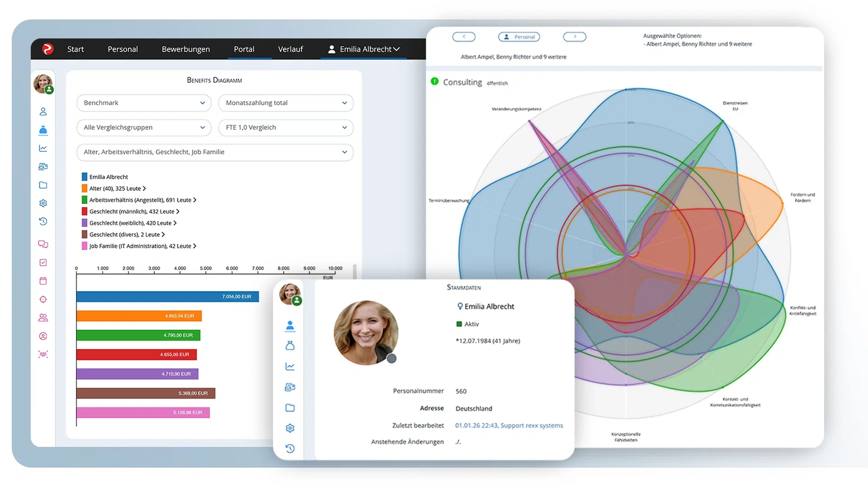The image size is (868, 488).
Task: Open the pink calendar sidebar icon
Action: click(43, 281)
